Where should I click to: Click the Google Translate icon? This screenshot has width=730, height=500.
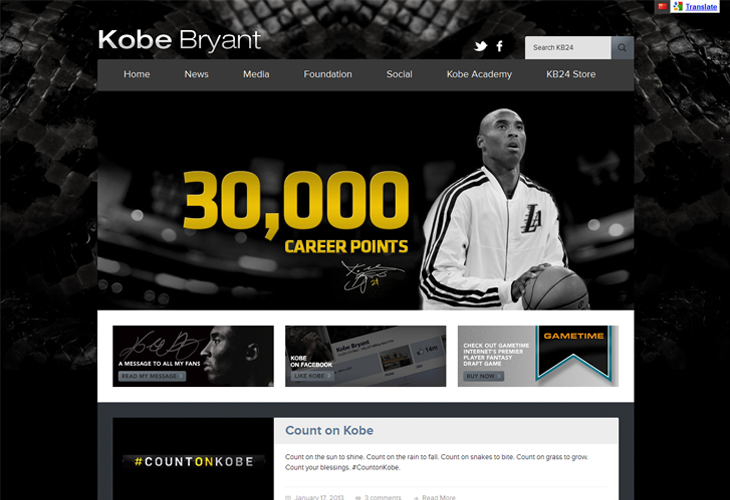tap(678, 7)
